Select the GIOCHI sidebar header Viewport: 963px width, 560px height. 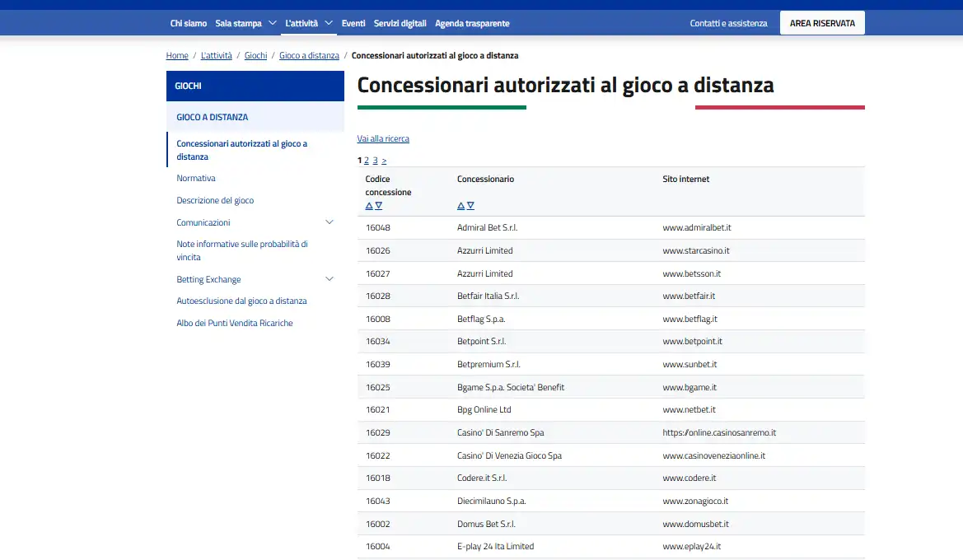pos(255,86)
